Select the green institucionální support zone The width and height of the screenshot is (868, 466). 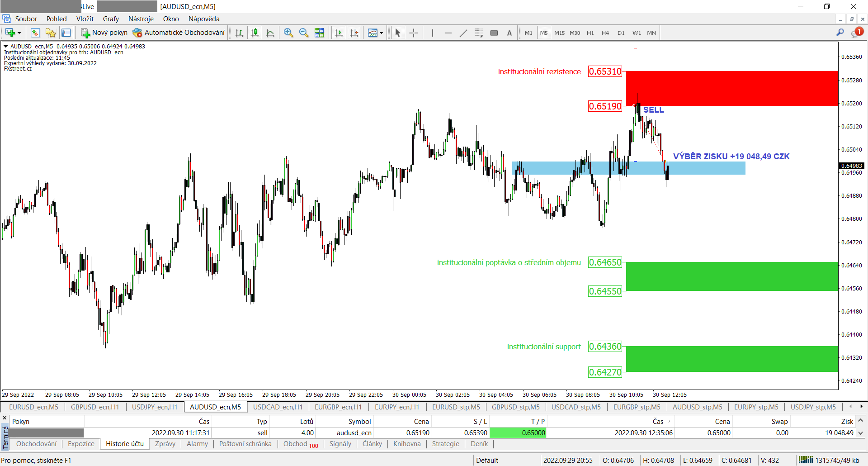(x=732, y=359)
